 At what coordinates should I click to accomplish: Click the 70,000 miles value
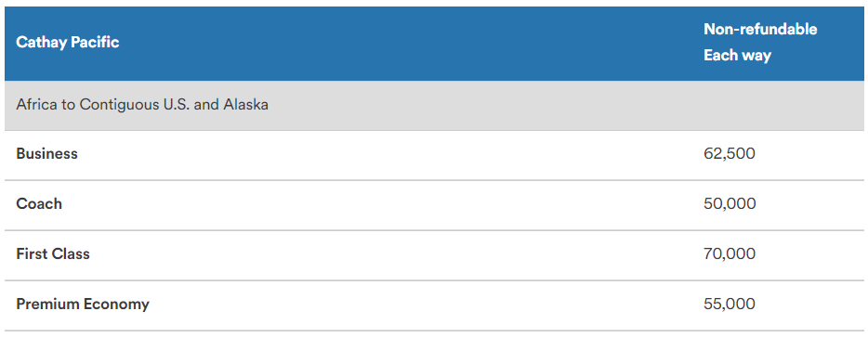730,254
